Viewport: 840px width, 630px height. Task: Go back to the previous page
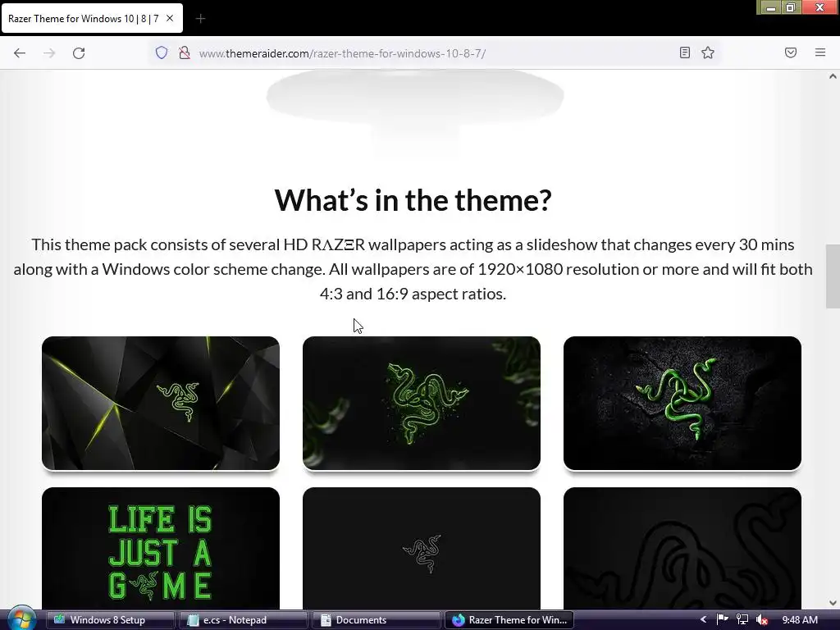pyautogui.click(x=20, y=52)
